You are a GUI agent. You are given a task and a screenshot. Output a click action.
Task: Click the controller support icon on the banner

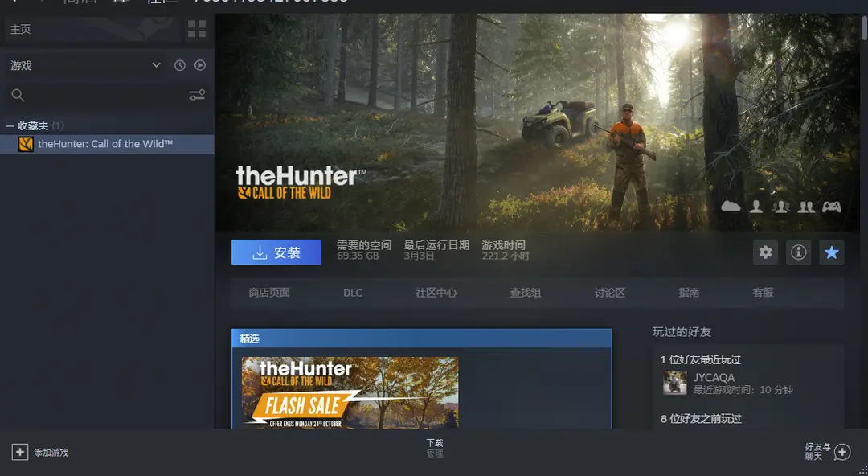tap(832, 207)
